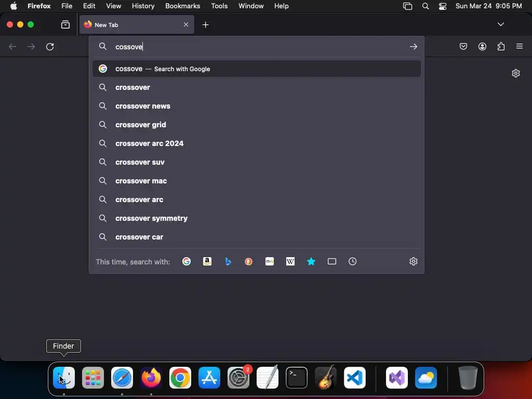Open the Tools menu
This screenshot has height=399, width=532.
(x=219, y=6)
